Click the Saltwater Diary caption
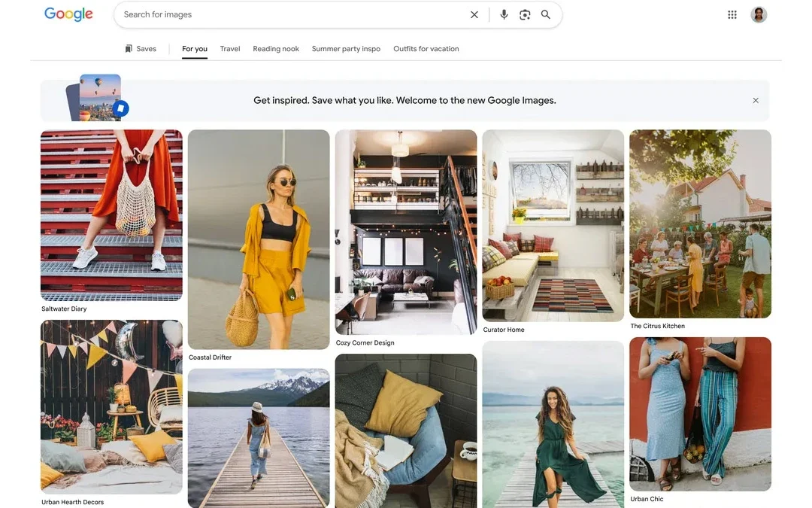The width and height of the screenshot is (812, 508). pos(64,309)
